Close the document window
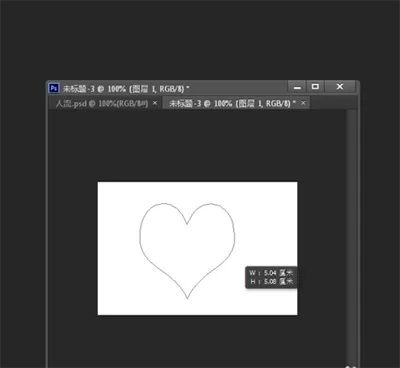400x368 pixels. (340, 87)
